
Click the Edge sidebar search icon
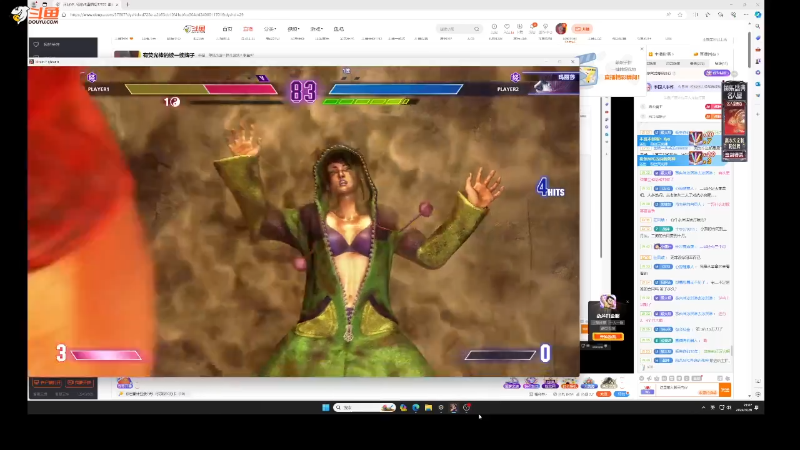[x=758, y=26]
